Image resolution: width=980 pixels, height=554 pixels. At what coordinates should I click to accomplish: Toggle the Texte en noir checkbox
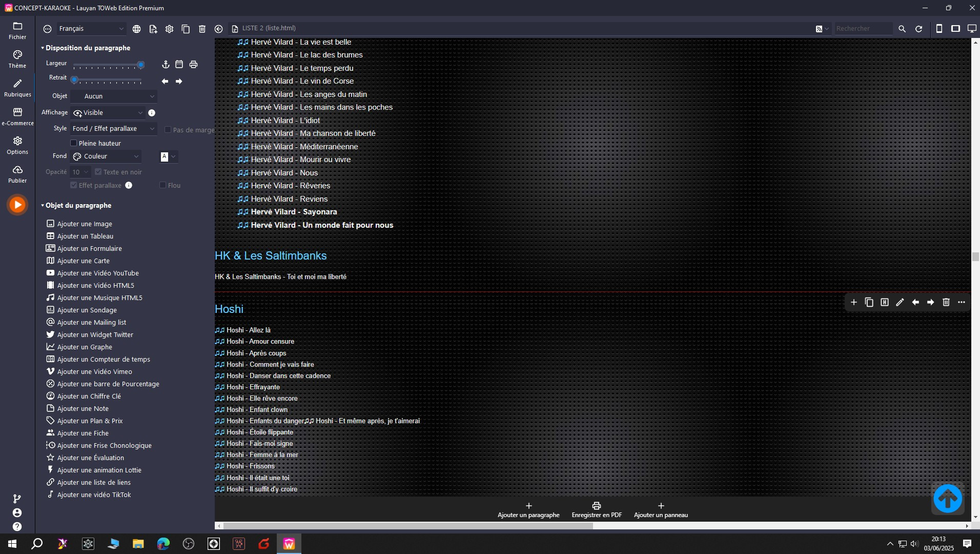click(98, 172)
